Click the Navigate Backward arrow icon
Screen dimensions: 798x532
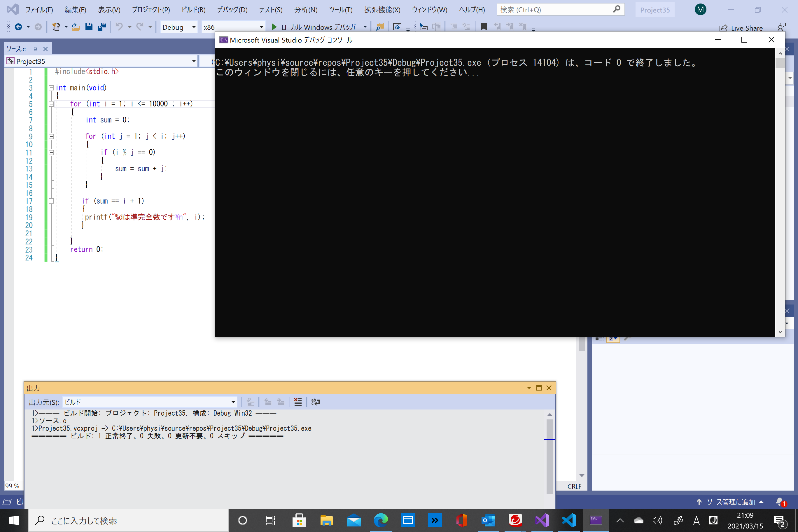click(x=19, y=27)
